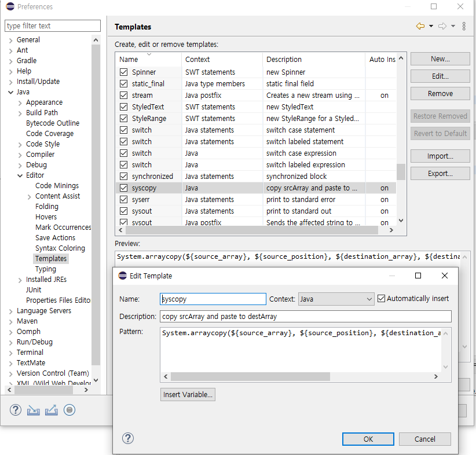Collapse the Editor tree node
The image size is (476, 455).
[x=20, y=175]
